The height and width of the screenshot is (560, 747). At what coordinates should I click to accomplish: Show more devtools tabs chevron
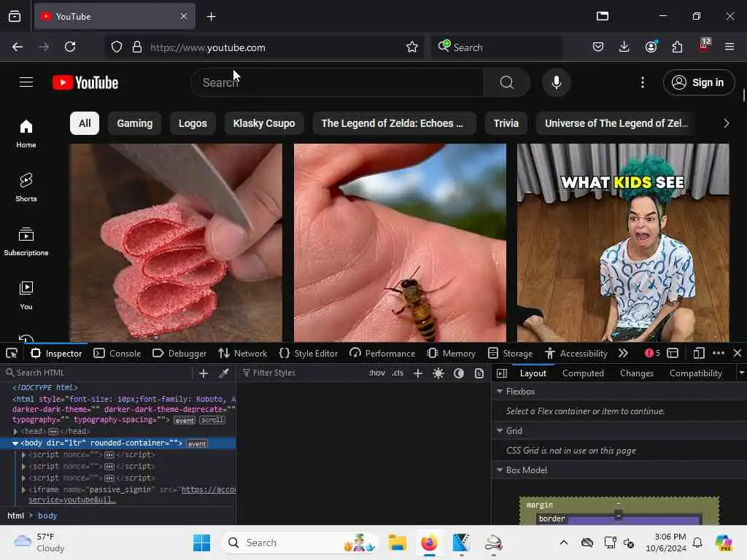pos(623,354)
